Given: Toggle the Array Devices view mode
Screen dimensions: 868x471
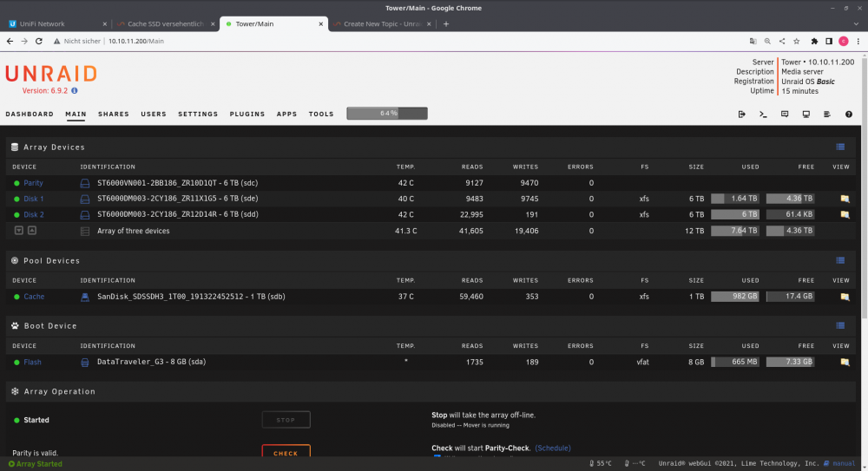Looking at the screenshot, I should 840,147.
